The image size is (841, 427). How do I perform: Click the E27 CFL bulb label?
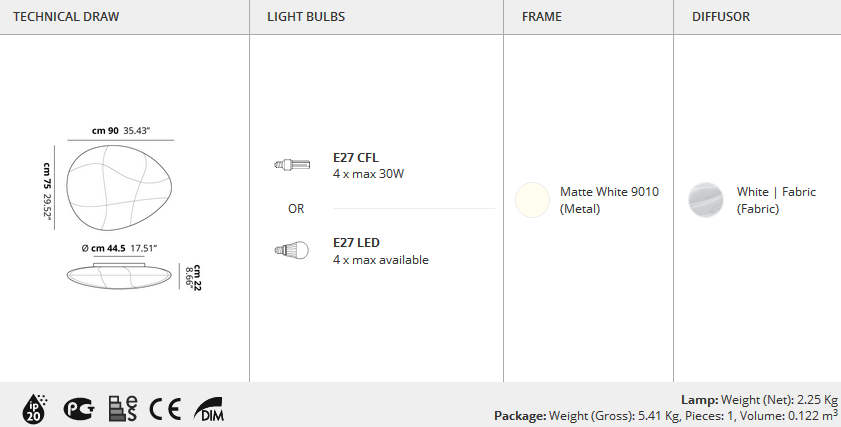[x=356, y=158]
